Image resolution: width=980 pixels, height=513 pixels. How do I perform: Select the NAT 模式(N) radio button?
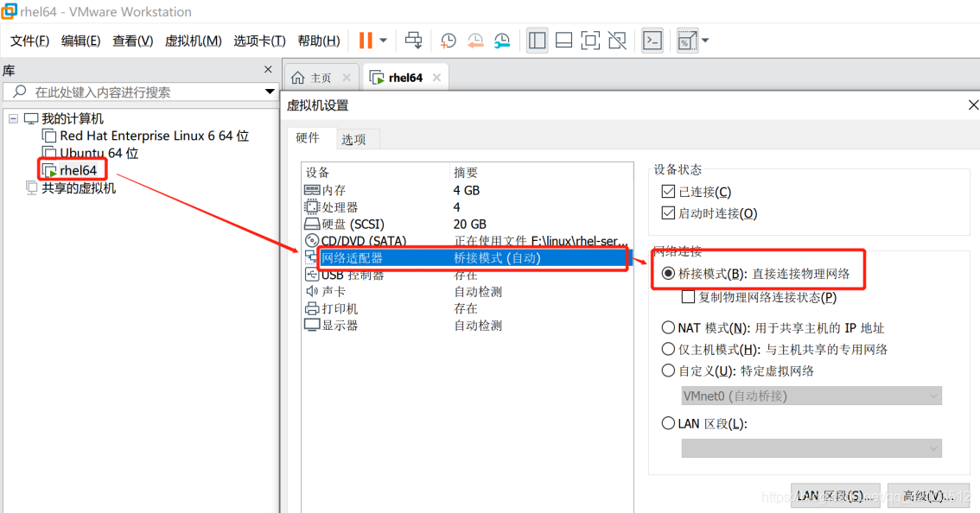click(668, 327)
